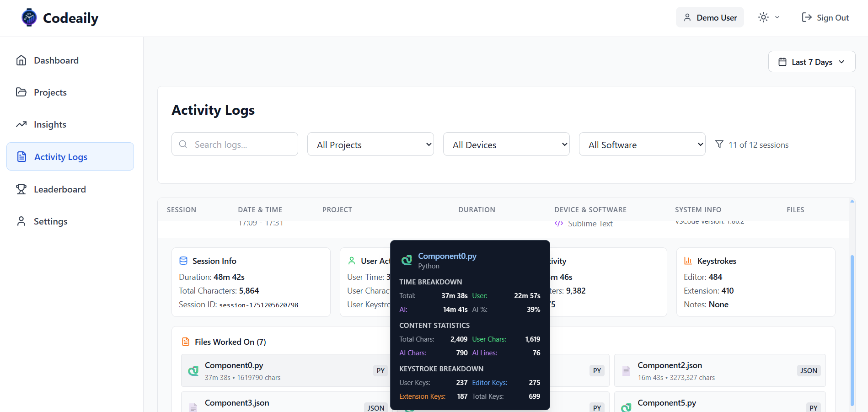This screenshot has height=412, width=868.
Task: Click the Activity Logs document icon
Action: tap(21, 156)
